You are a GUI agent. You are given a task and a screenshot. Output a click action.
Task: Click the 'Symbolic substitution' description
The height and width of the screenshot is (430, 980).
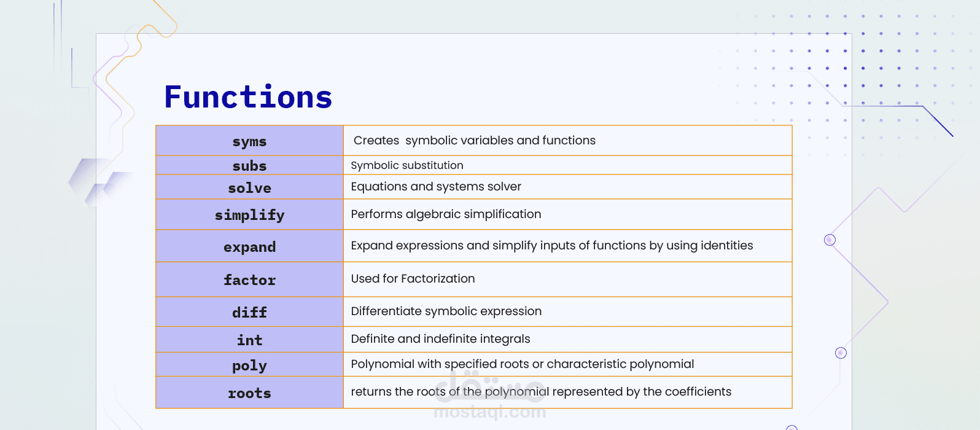pos(407,165)
